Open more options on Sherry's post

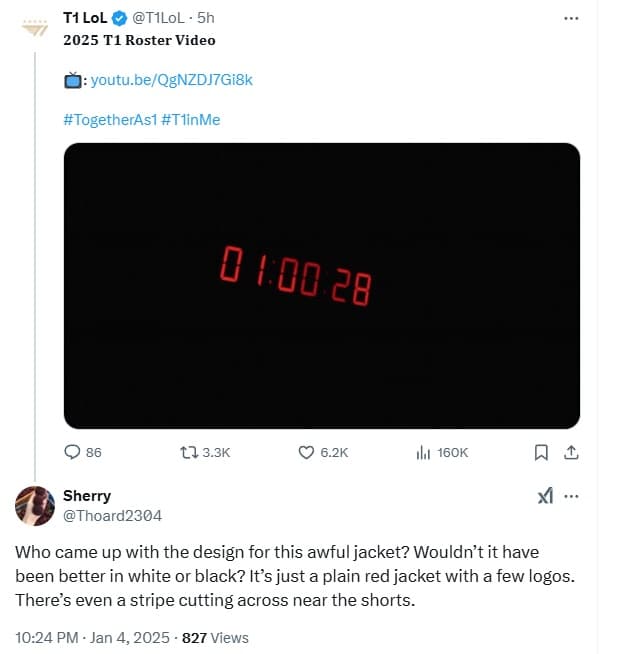click(x=572, y=497)
